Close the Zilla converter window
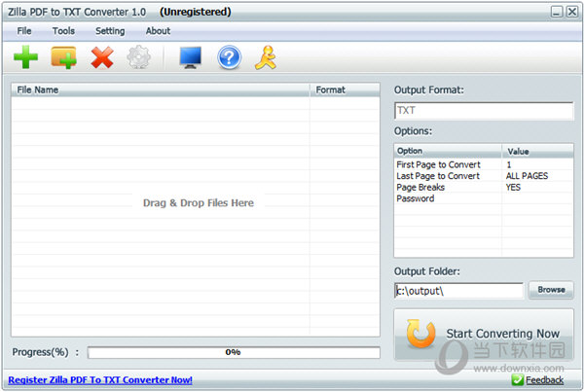This screenshot has width=584, height=392. 572,12
